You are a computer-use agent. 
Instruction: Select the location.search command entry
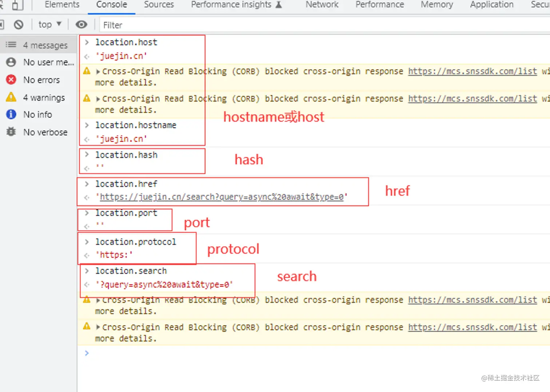click(131, 271)
